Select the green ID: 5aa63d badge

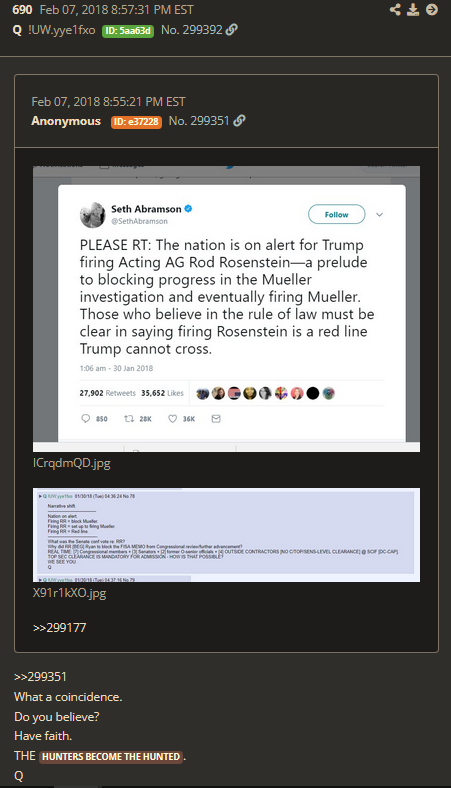click(x=128, y=31)
